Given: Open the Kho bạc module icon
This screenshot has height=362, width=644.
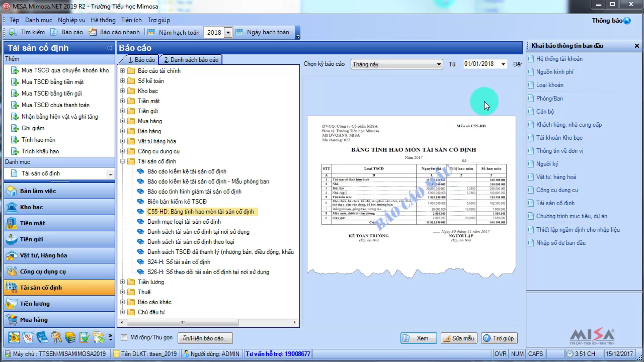Looking at the screenshot, I should click(x=12, y=207).
